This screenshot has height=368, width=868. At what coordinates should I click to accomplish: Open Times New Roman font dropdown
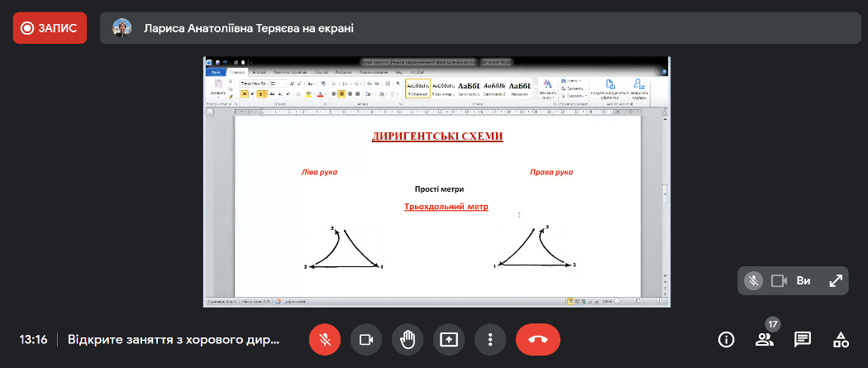(x=265, y=84)
